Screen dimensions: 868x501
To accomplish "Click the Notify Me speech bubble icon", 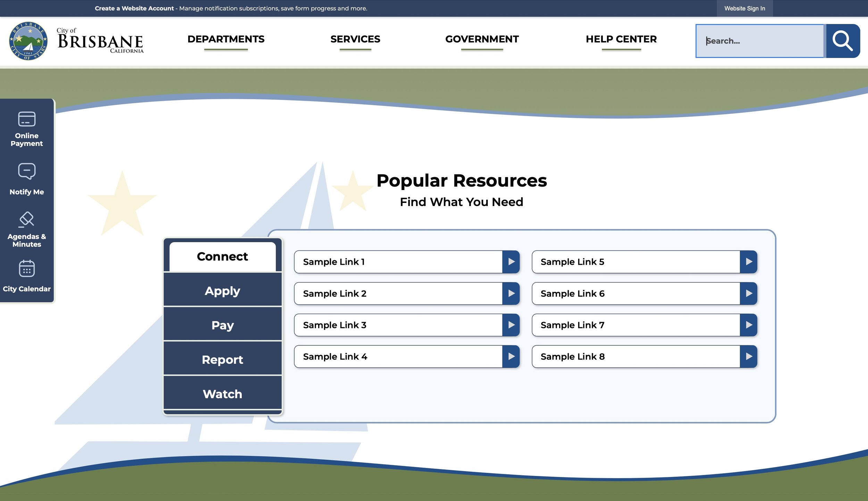I will click(x=27, y=171).
